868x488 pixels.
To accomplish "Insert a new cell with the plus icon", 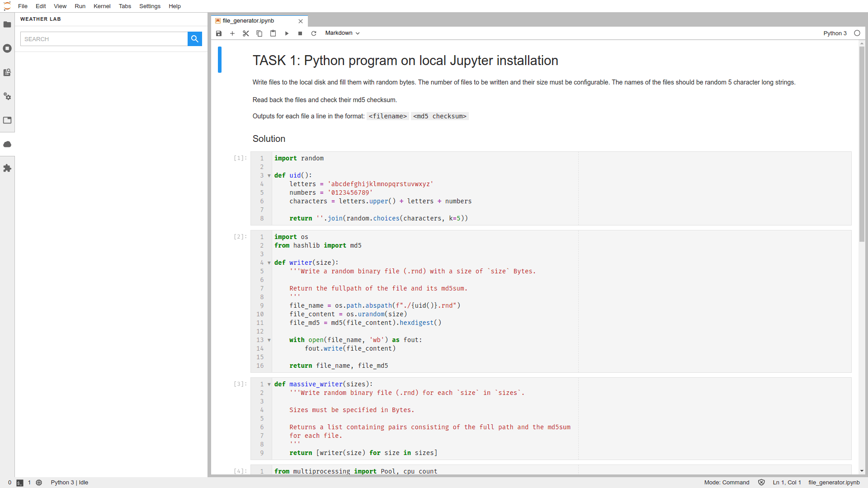I will pos(232,33).
